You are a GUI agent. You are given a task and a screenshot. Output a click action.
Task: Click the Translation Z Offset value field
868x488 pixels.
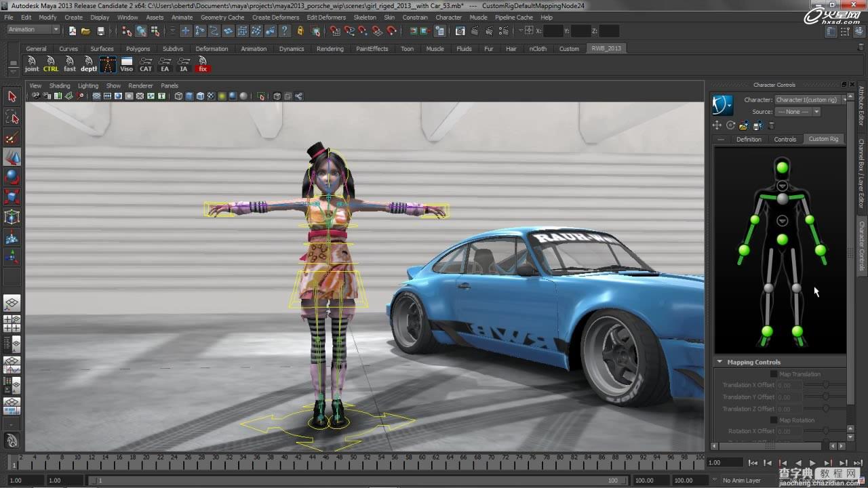pyautogui.click(x=789, y=409)
